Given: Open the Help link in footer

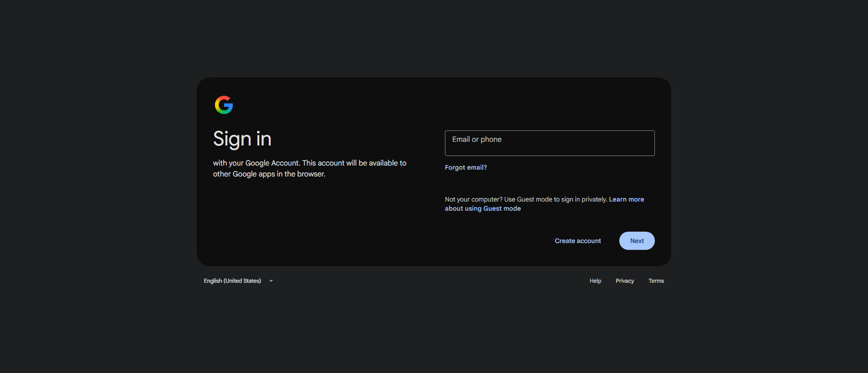Looking at the screenshot, I should 595,281.
